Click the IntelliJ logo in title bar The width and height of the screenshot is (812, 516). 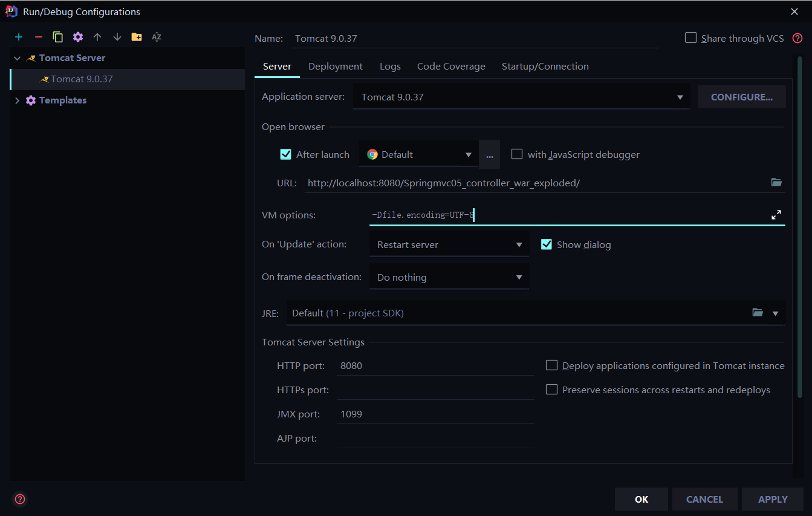click(x=11, y=11)
